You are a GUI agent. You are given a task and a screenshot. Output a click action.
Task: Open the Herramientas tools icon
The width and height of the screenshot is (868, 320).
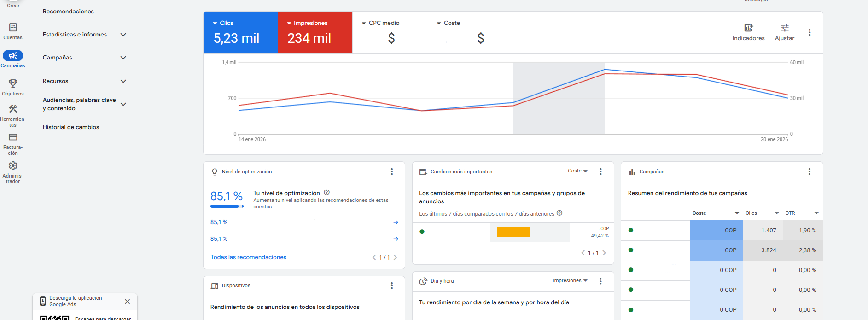[x=13, y=109]
